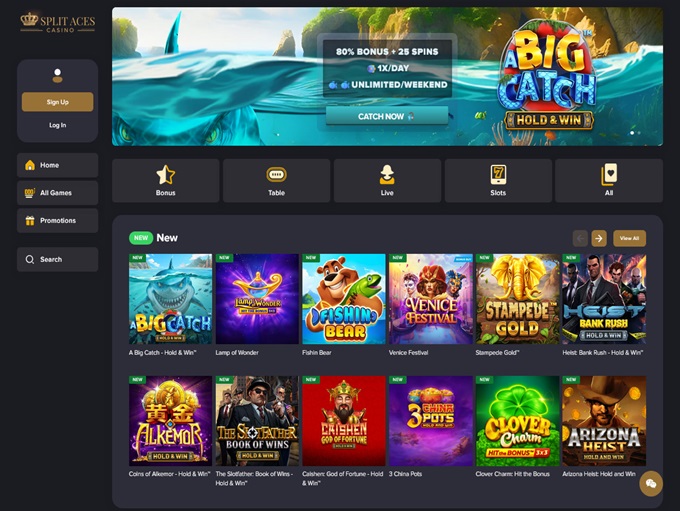Select the Table games category icon
This screenshot has height=511, width=680.
coord(276,175)
